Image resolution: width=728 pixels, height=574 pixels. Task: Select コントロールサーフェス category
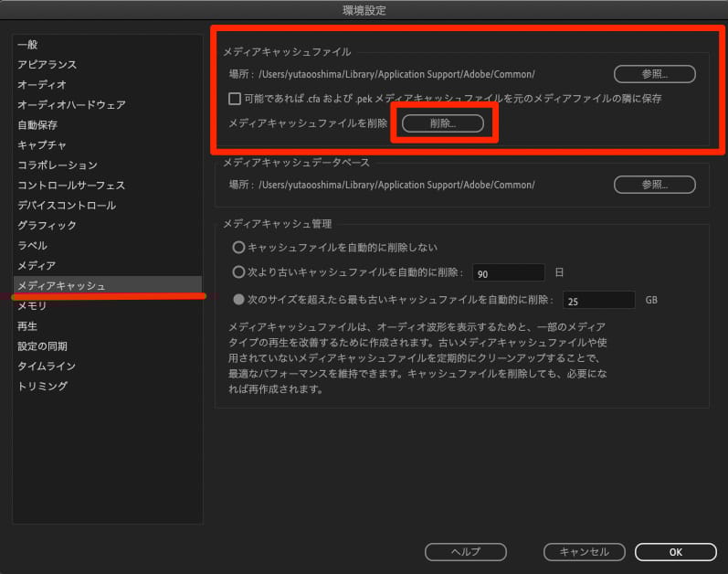pos(71,186)
